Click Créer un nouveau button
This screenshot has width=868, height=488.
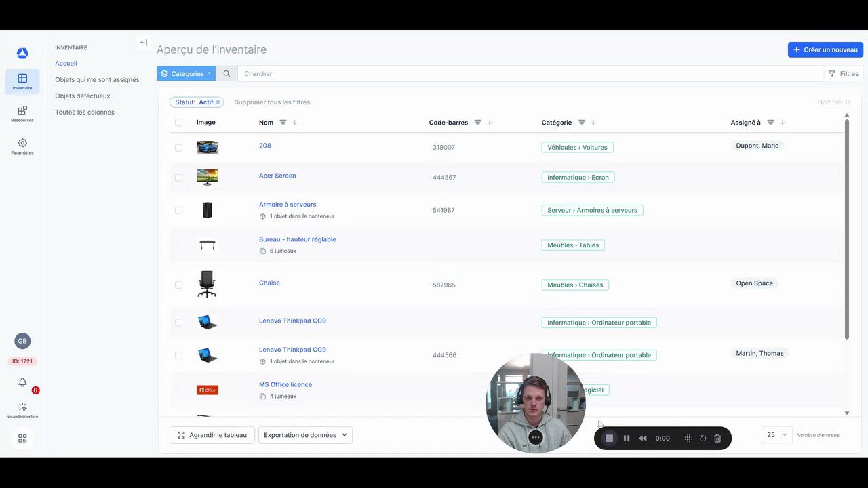(825, 49)
